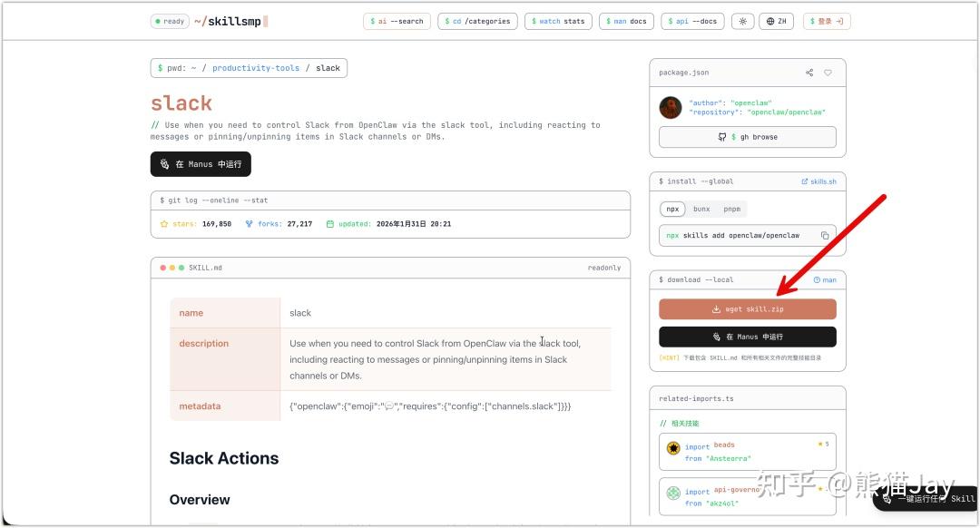Click the green window dot on SKILL.md
Image resolution: width=980 pixels, height=528 pixels.
coord(181,268)
